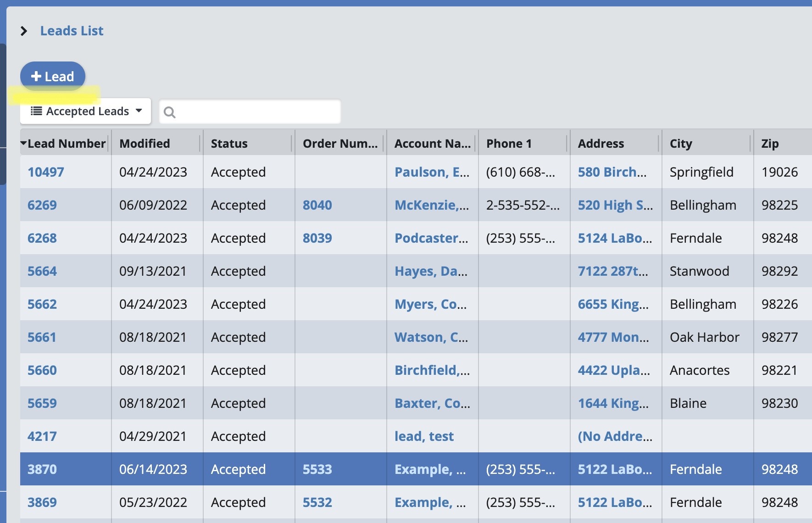Image resolution: width=812 pixels, height=523 pixels.
Task: Focus the leads search input field
Action: (x=257, y=112)
